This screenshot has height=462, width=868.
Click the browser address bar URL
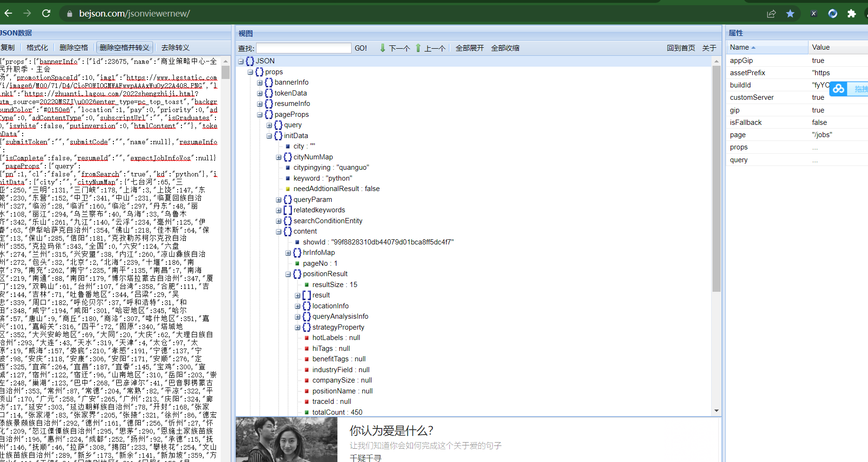click(x=135, y=14)
